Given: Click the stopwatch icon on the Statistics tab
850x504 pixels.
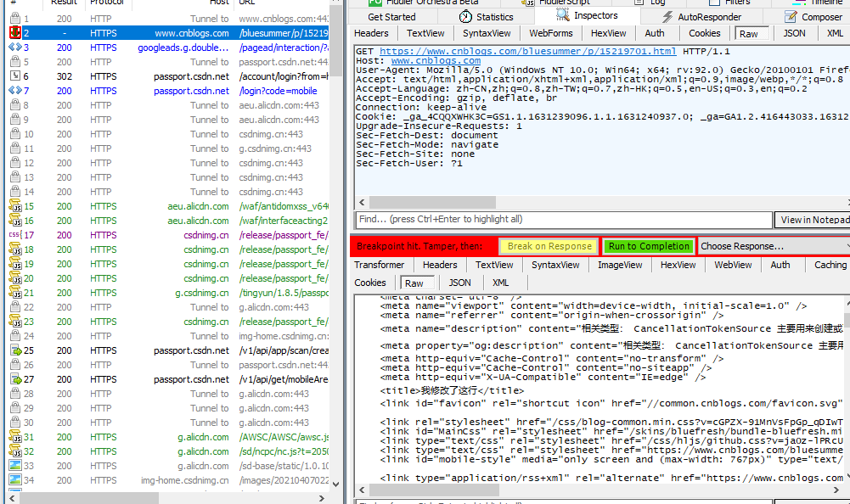Looking at the screenshot, I should [465, 17].
